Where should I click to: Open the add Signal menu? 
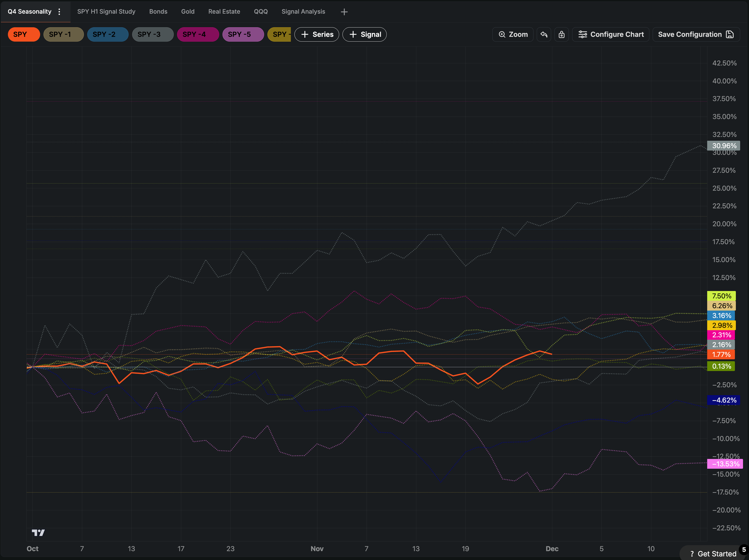pyautogui.click(x=364, y=34)
